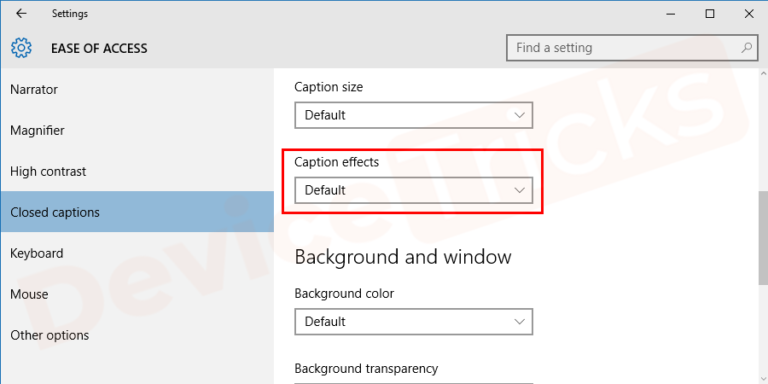Viewport: 768px width, 384px height.
Task: Click the Closed captions sidebar item
Action: (137, 212)
